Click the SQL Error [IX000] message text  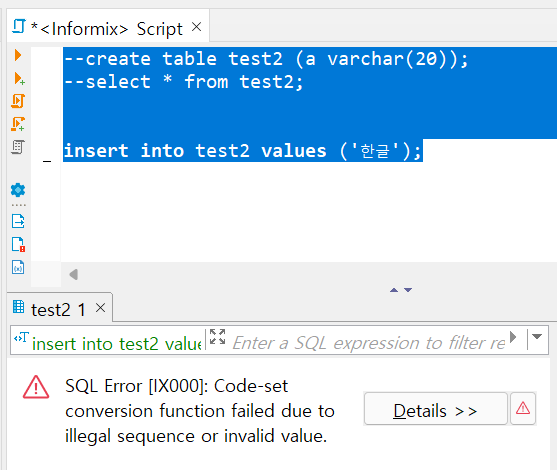(200, 411)
